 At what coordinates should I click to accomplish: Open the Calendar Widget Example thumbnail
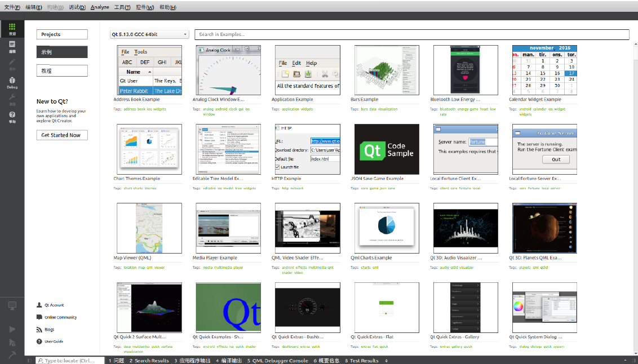click(545, 70)
